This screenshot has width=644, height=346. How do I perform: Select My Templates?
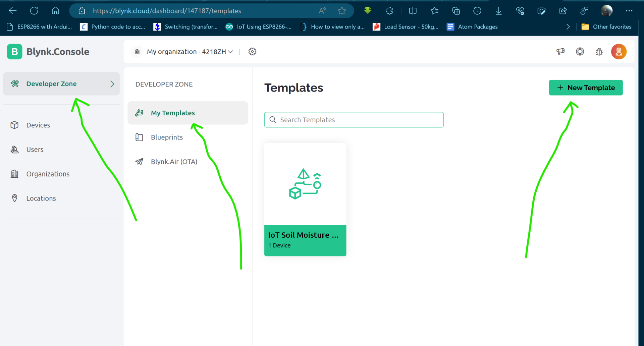tap(188, 113)
